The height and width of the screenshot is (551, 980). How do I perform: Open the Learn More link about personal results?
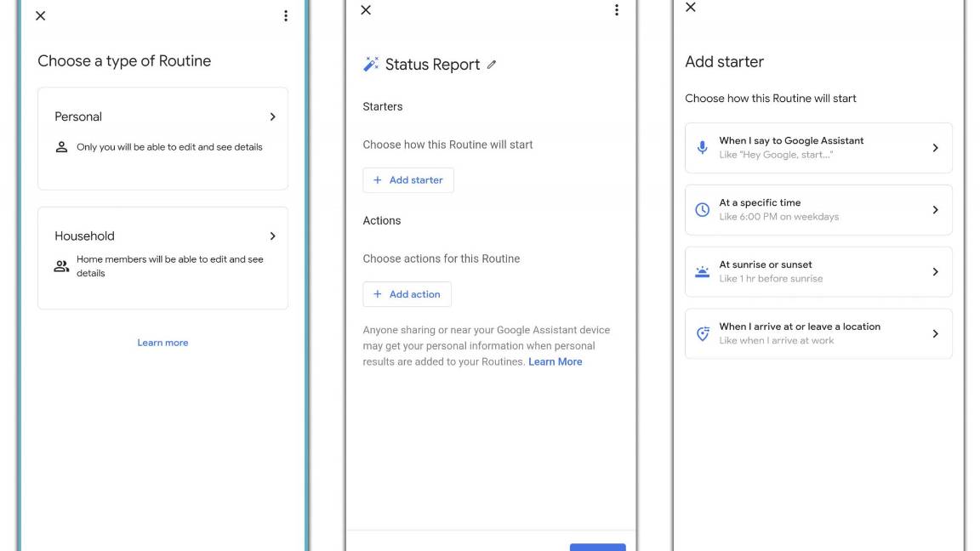point(556,361)
